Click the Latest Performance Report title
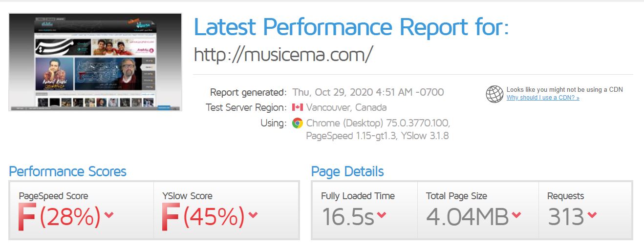 [x=351, y=27]
